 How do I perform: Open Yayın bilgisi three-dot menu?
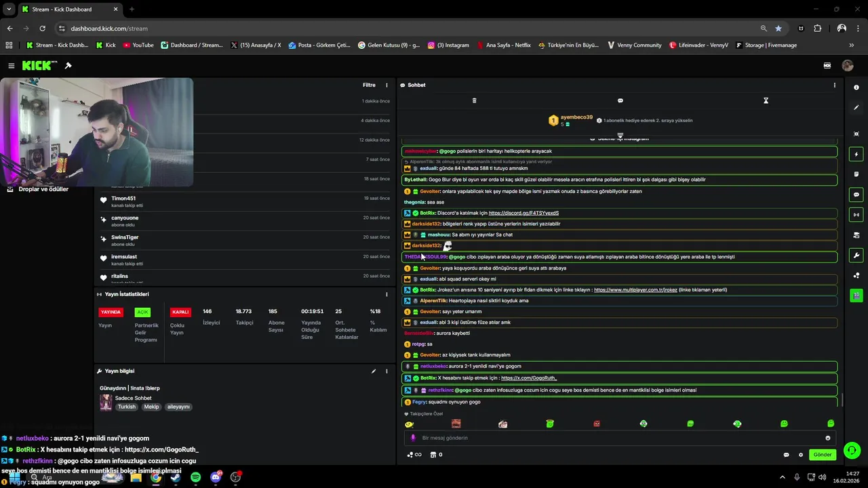pos(387,371)
